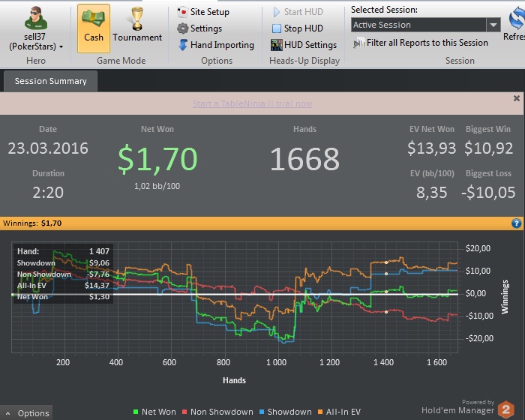The height and width of the screenshot is (420, 525).
Task: Click the All-In EV marker at hand 1407
Action: [x=386, y=262]
